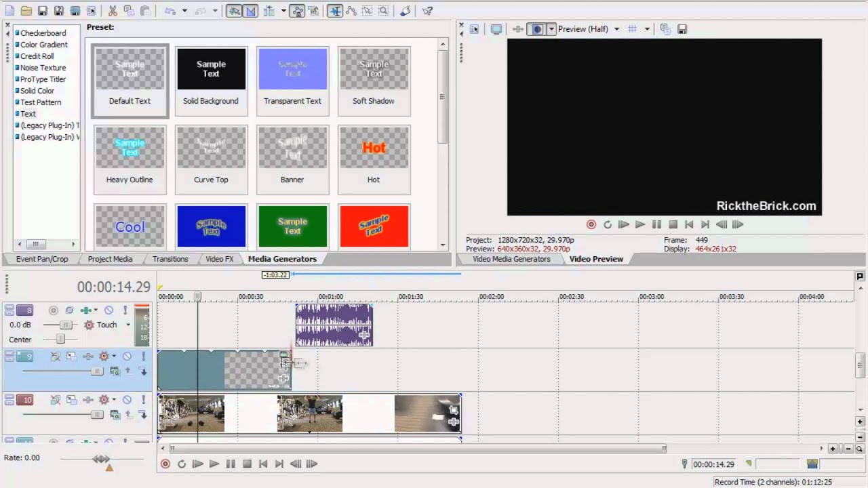Toggle Enable Snapping in the main toolbar
868x488 pixels.
tap(235, 11)
